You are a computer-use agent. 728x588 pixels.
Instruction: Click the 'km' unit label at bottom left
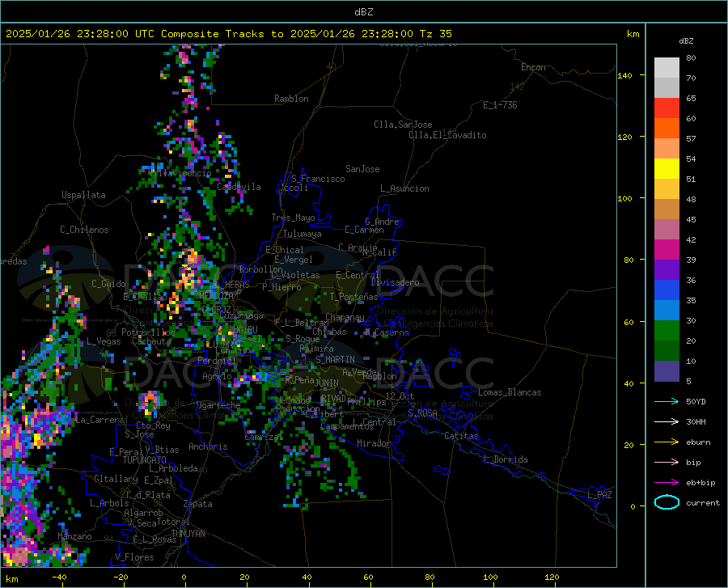point(11,579)
